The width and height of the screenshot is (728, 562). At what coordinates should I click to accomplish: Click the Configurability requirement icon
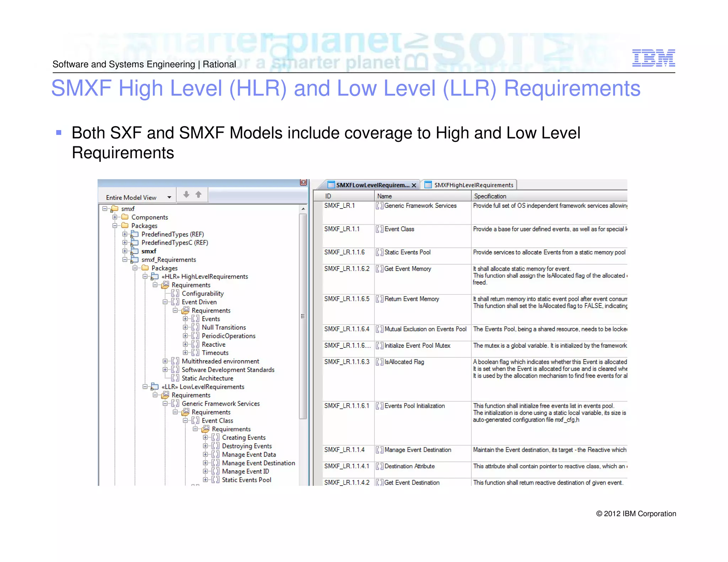[175, 293]
